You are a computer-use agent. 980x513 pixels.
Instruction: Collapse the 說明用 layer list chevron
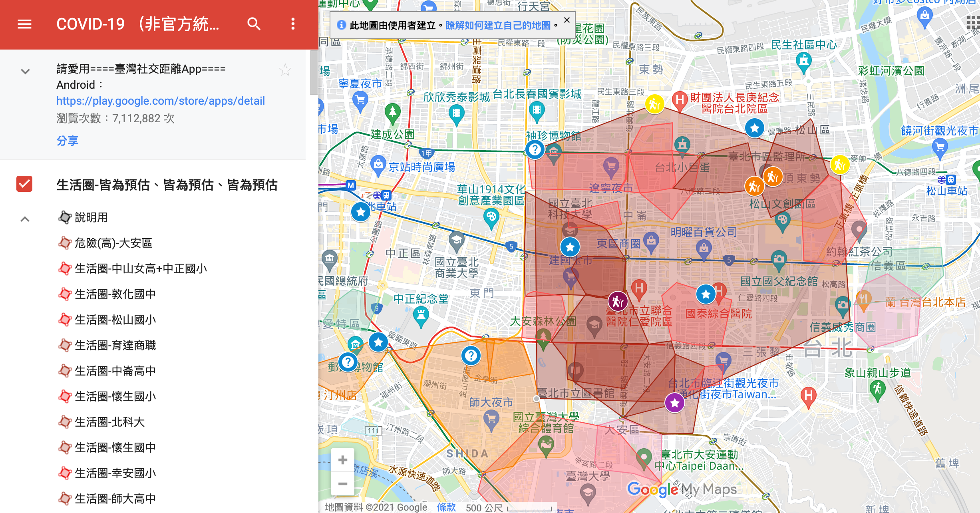(x=25, y=219)
